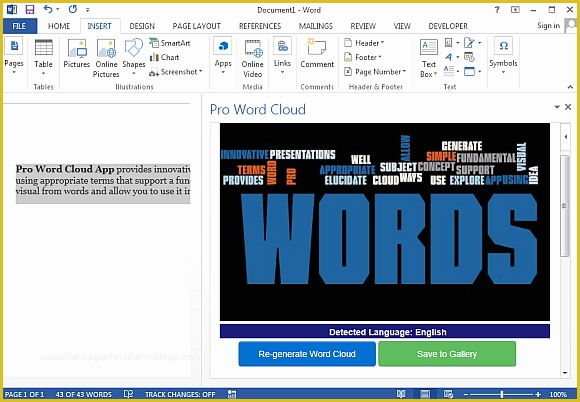Click the Online Video icon

click(253, 58)
